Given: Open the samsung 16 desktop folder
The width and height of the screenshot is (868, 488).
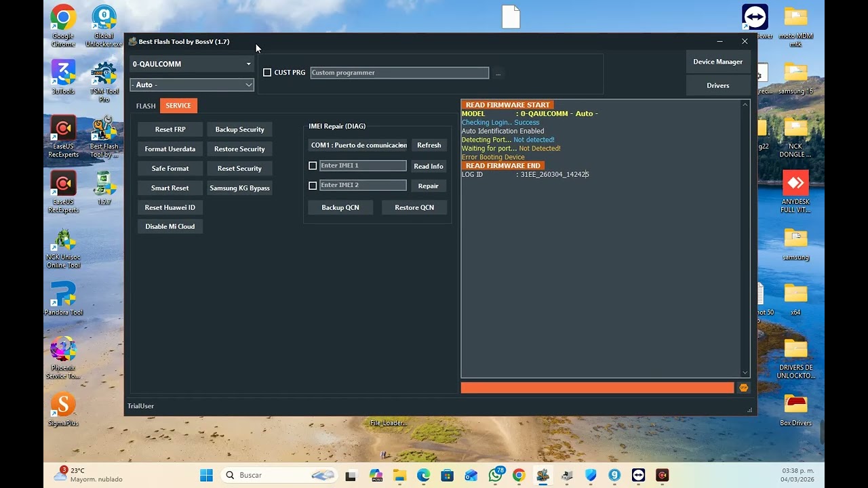Looking at the screenshot, I should pos(795,77).
